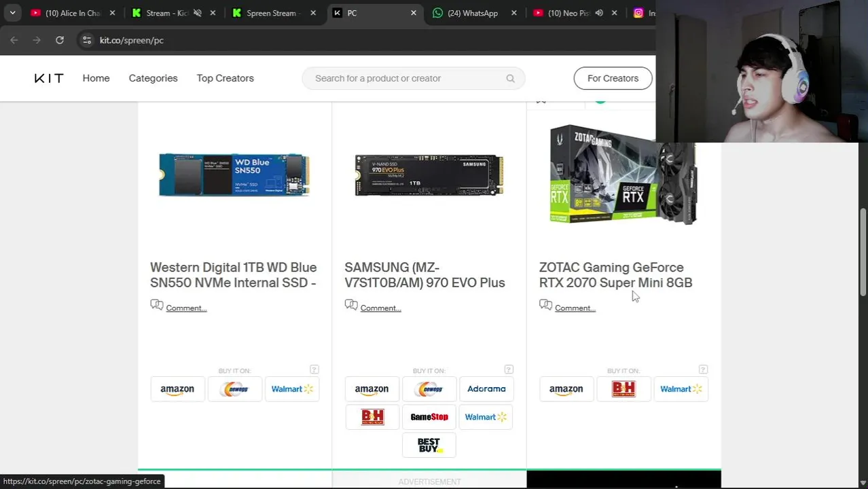The image size is (868, 489).
Task: Click help question mark above Samsung stores
Action: pos(509,369)
